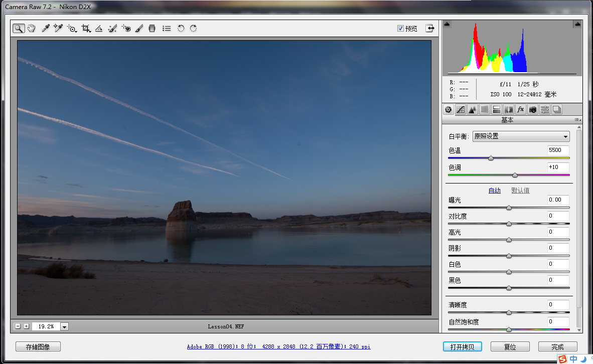
Task: Rotate image 90° counterclockwise
Action: (x=181, y=29)
